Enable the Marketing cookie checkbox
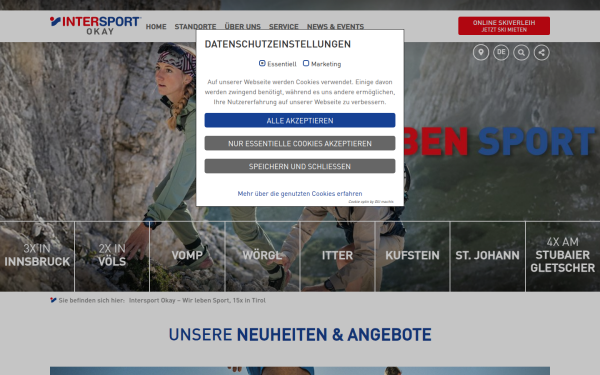Image resolution: width=600 pixels, height=375 pixels. [x=306, y=63]
